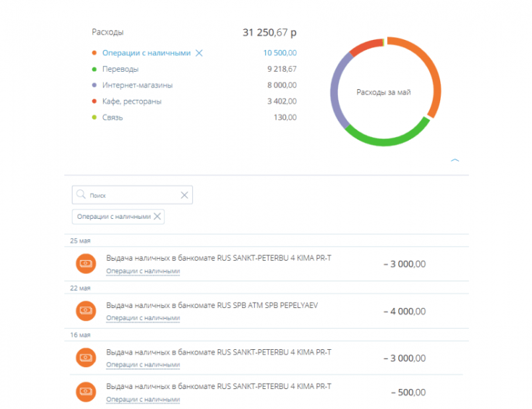
Task: Remove the 'Операции с наличными' filter chip
Action: (x=158, y=216)
